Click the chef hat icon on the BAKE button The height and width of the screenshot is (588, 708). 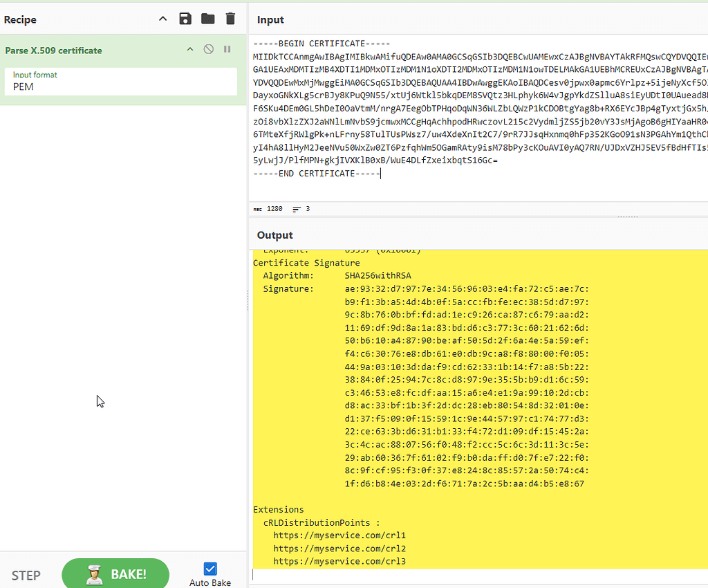pos(93,573)
